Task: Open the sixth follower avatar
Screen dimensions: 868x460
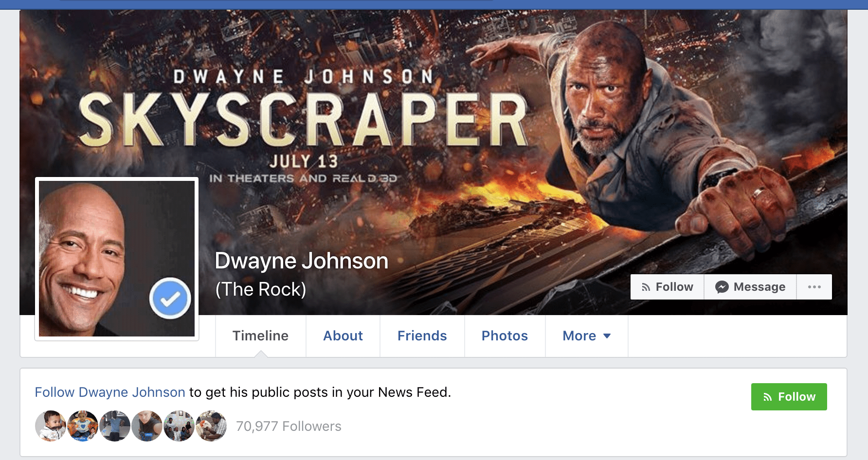Action: [x=211, y=426]
